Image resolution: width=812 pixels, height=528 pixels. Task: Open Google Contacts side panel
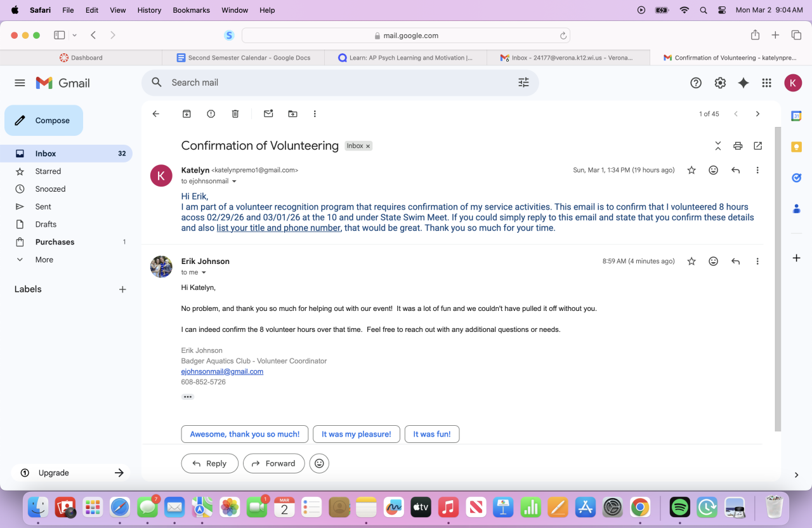pos(796,209)
